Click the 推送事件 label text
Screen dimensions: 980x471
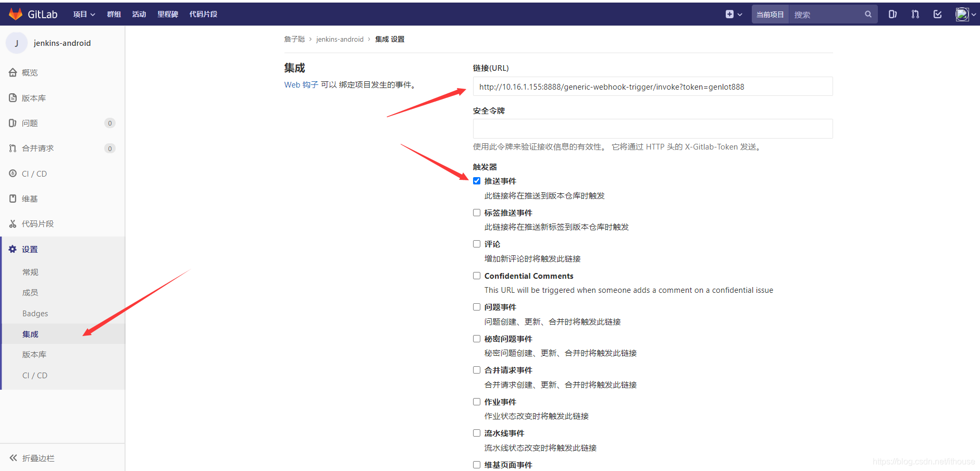tap(500, 181)
